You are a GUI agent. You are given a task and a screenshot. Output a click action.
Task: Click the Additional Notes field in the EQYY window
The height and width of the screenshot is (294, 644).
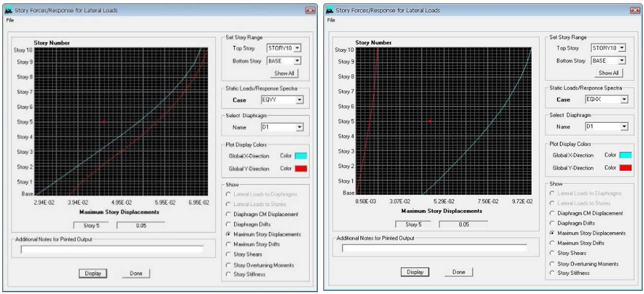(x=112, y=249)
